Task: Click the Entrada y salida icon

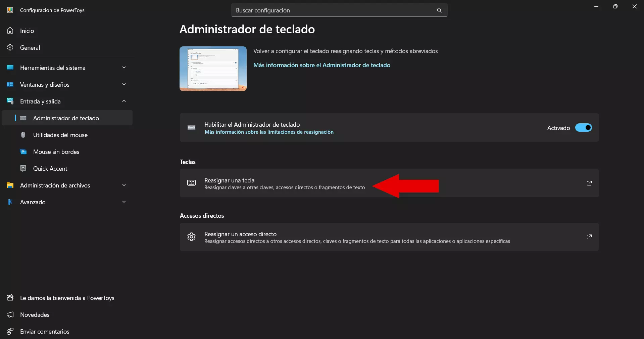Action: [10, 101]
